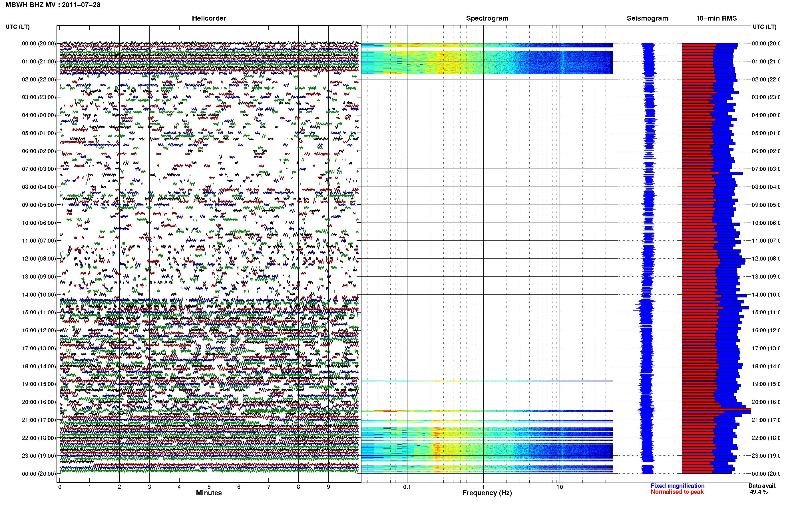Click the left 19:00 (15:00) time label
Screen dimensions: 812x508
(39, 384)
